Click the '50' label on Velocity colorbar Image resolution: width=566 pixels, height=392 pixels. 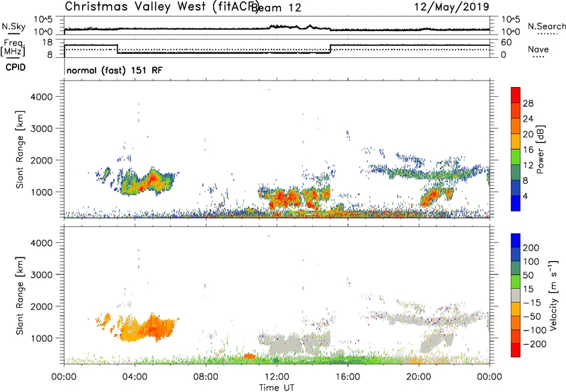click(529, 275)
